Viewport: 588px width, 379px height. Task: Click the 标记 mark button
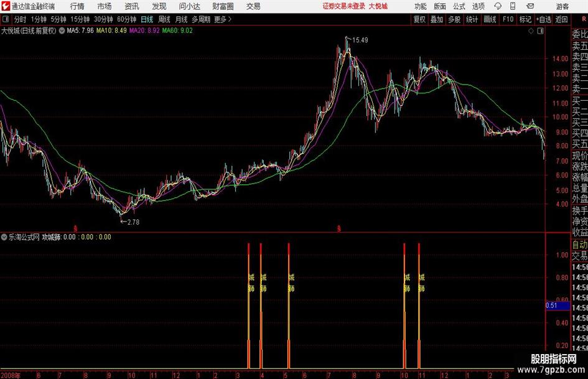coord(525,19)
